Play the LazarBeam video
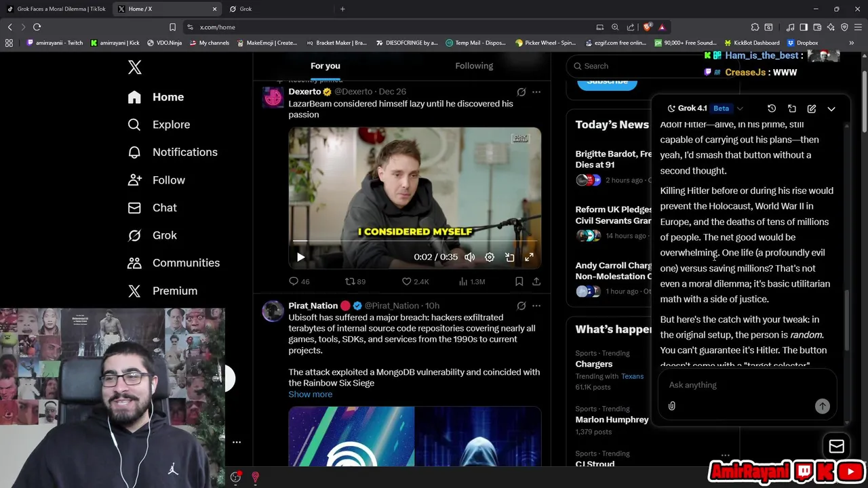The height and width of the screenshot is (488, 868). [x=301, y=257]
